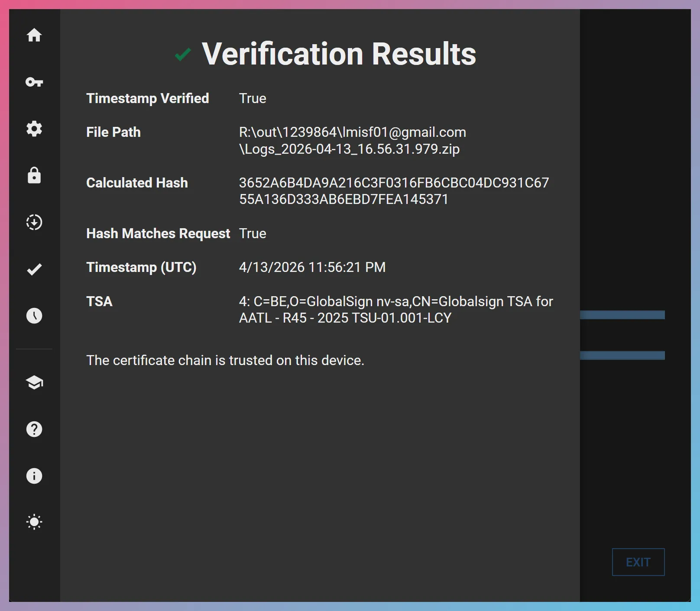The width and height of the screenshot is (700, 611).
Task: Open the tutorials graduation cap section
Action: tap(34, 382)
